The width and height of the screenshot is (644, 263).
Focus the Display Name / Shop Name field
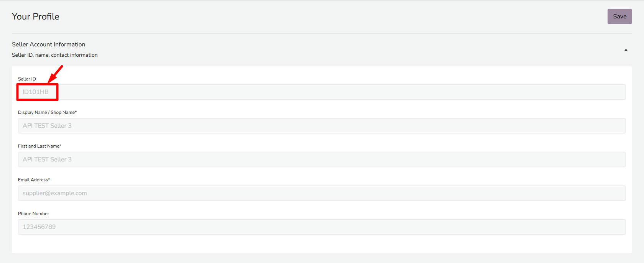321,126
